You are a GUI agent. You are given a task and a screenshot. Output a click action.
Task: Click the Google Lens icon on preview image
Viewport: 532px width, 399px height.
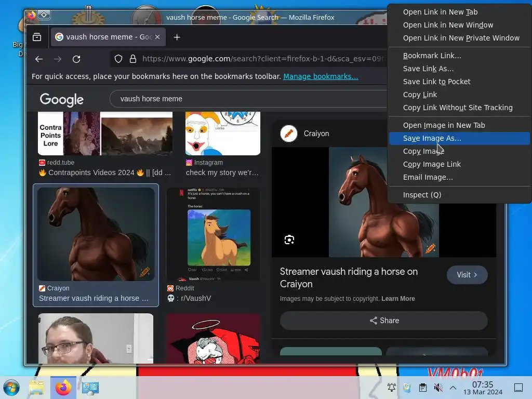(x=289, y=240)
